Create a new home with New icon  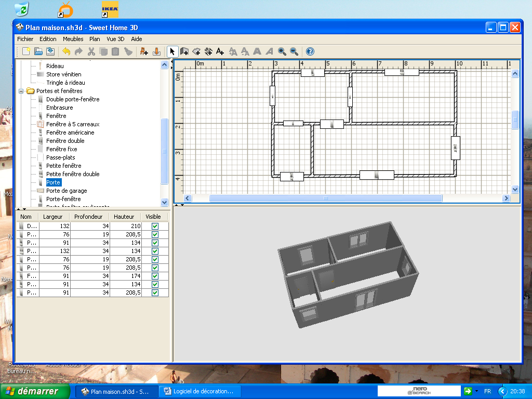click(x=26, y=51)
